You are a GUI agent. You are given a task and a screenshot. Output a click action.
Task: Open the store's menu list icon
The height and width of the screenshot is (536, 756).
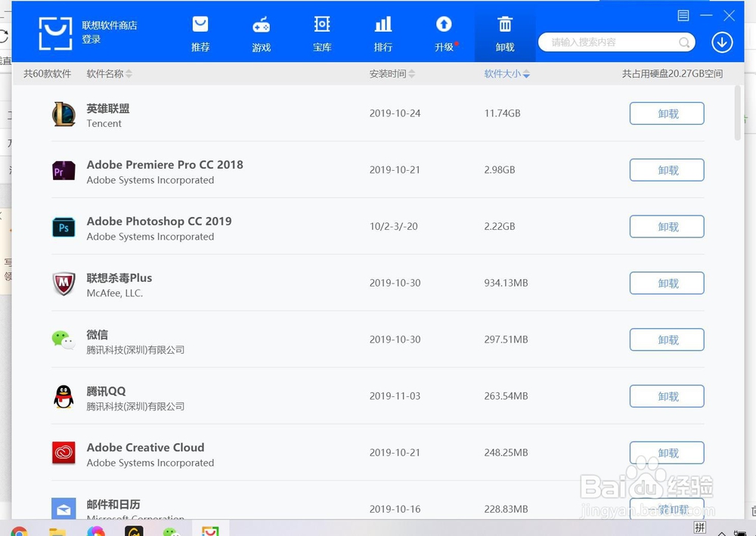click(683, 15)
